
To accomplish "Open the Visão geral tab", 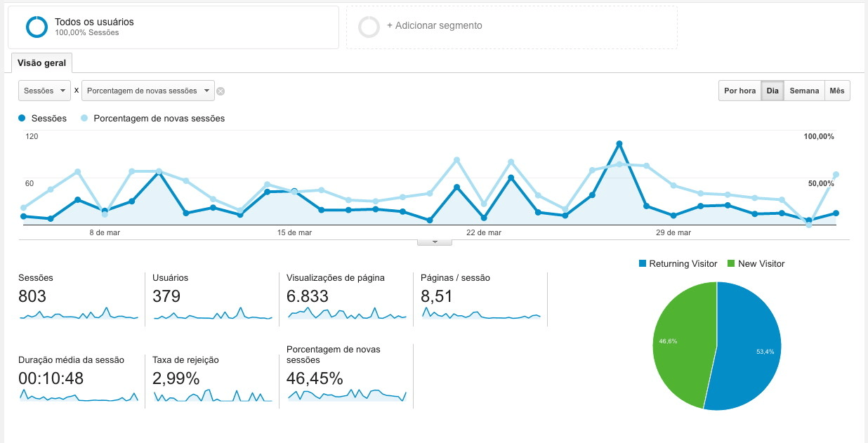I will click(x=41, y=62).
